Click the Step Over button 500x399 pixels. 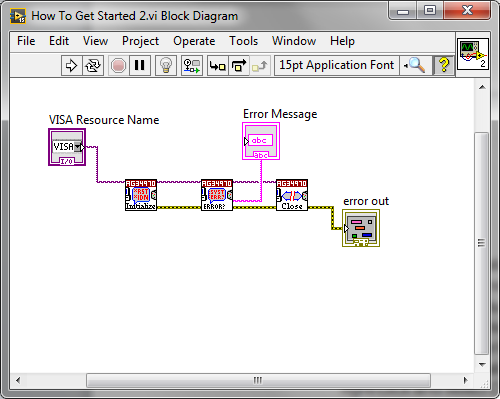239,66
